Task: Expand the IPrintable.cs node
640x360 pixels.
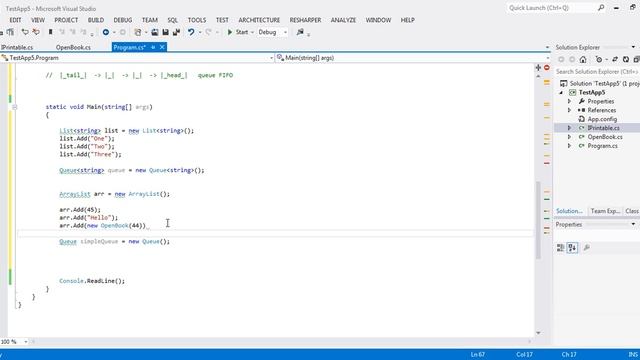Action: coord(569,128)
